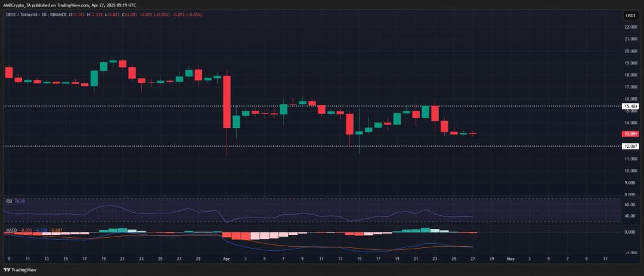Click the RSI indicator label
Screen dimensions: 644x276
[8, 201]
